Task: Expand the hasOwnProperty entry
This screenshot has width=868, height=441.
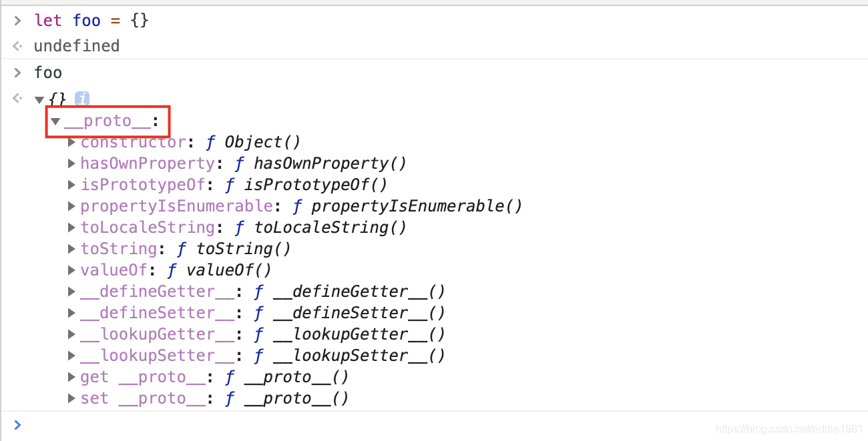Action: click(x=72, y=163)
